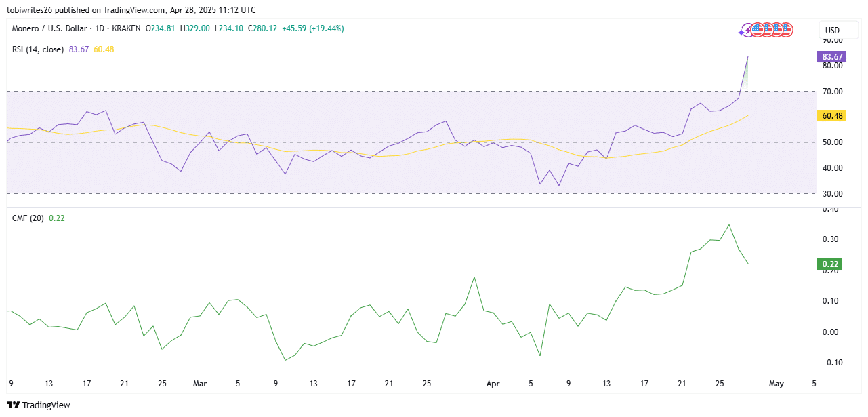Click the open price O234.81
Viewport: 868px width, 417px height.
pos(161,28)
